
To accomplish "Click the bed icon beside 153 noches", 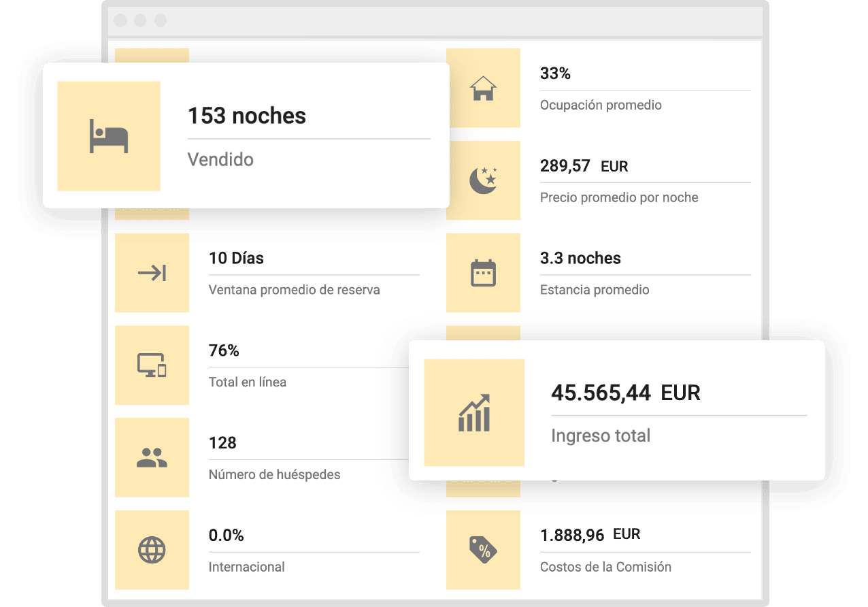I will point(109,136).
